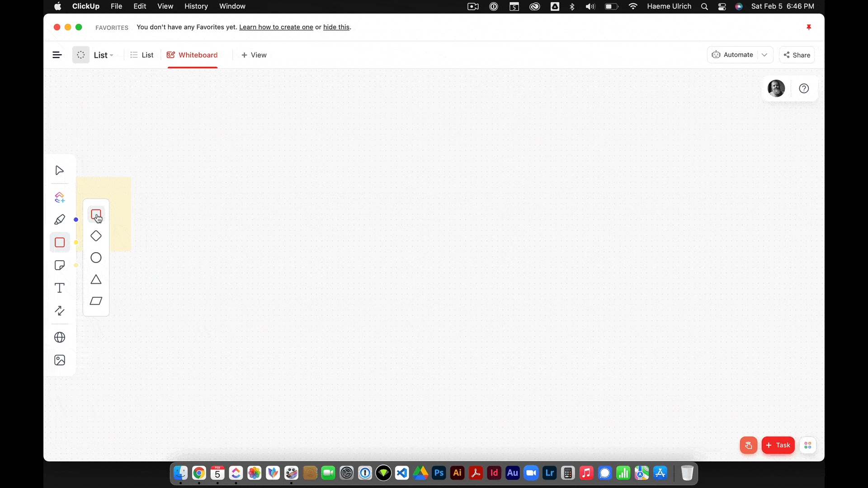This screenshot has width=868, height=488.
Task: Add a new View
Action: tap(254, 55)
